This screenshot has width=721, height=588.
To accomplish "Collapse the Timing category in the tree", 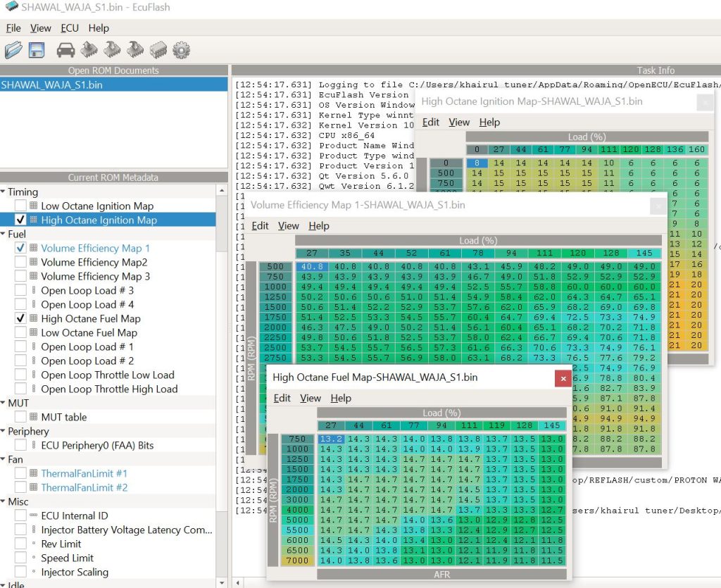I will [x=4, y=192].
